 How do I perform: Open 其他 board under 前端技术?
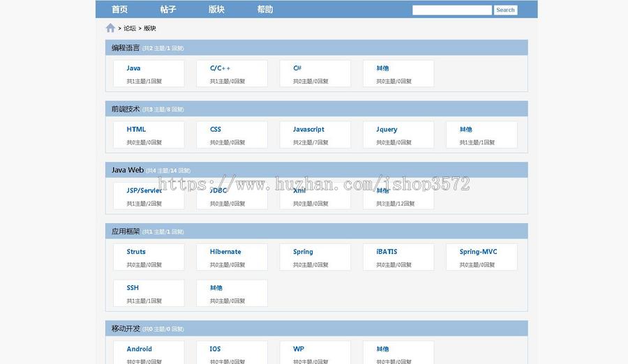(x=466, y=129)
